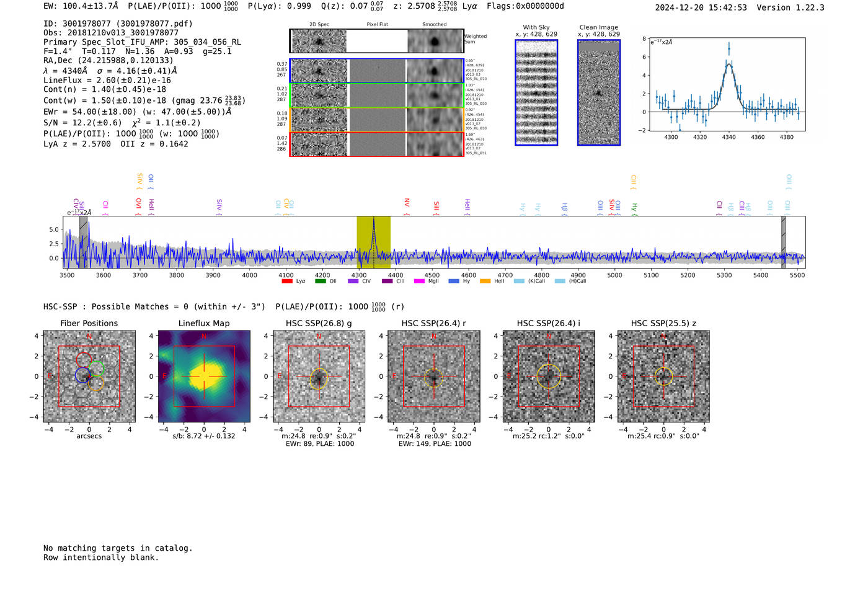
Task: Open the Lineflux Map image
Action: [x=204, y=376]
